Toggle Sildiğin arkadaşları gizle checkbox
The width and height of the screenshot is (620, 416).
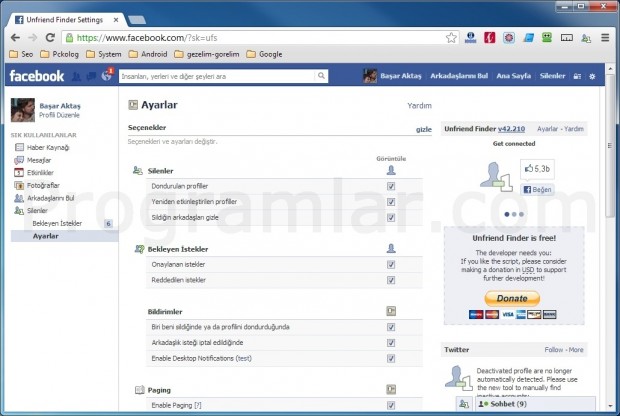click(x=391, y=217)
